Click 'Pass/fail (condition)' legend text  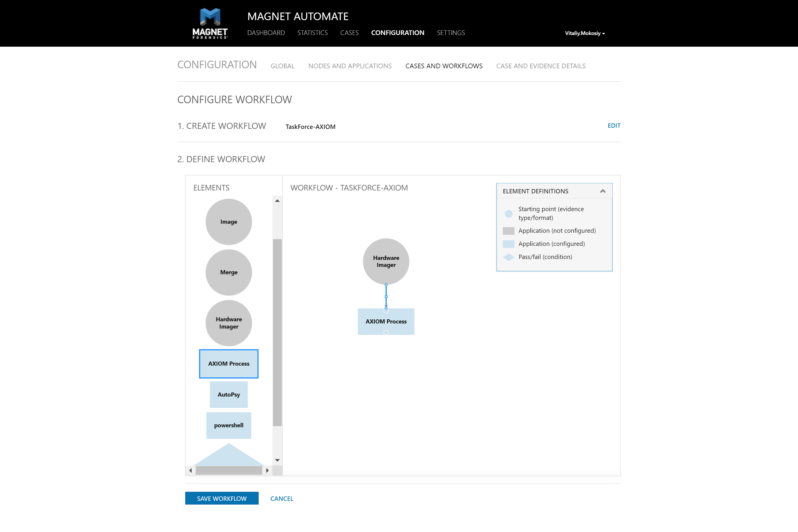[545, 257]
